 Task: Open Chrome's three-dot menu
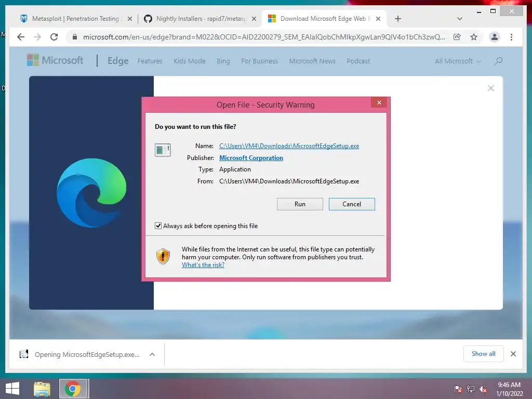pos(511,37)
